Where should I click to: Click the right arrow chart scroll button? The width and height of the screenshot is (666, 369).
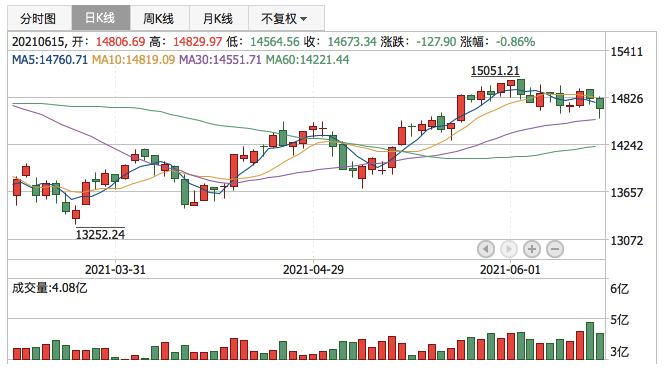(509, 249)
